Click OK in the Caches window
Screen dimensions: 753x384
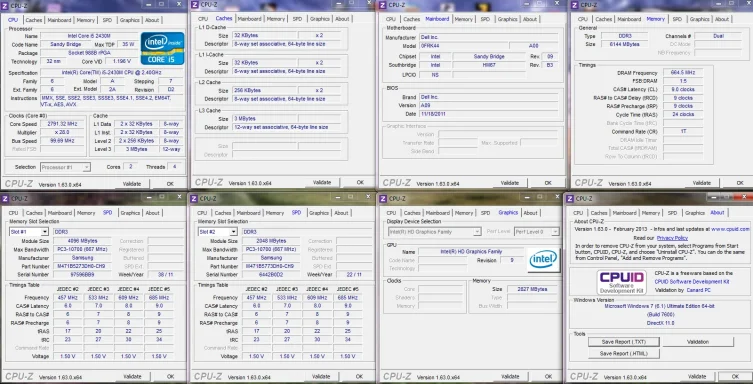pyautogui.click(x=360, y=182)
